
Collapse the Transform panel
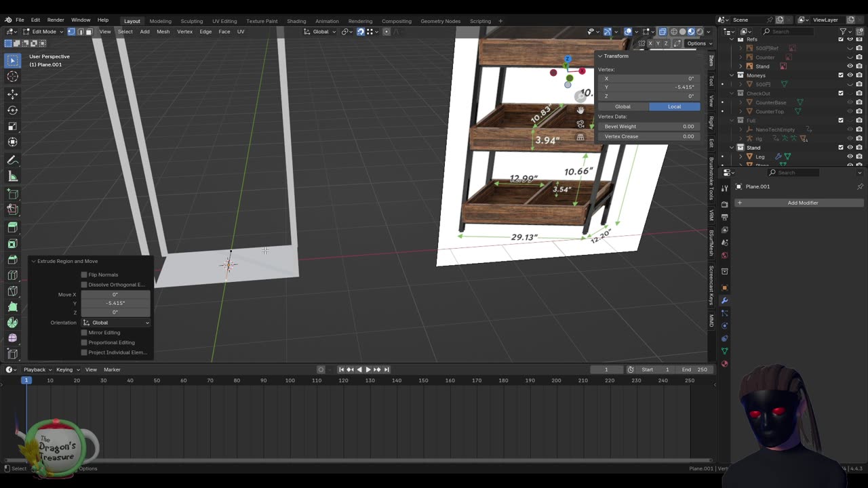pos(600,56)
